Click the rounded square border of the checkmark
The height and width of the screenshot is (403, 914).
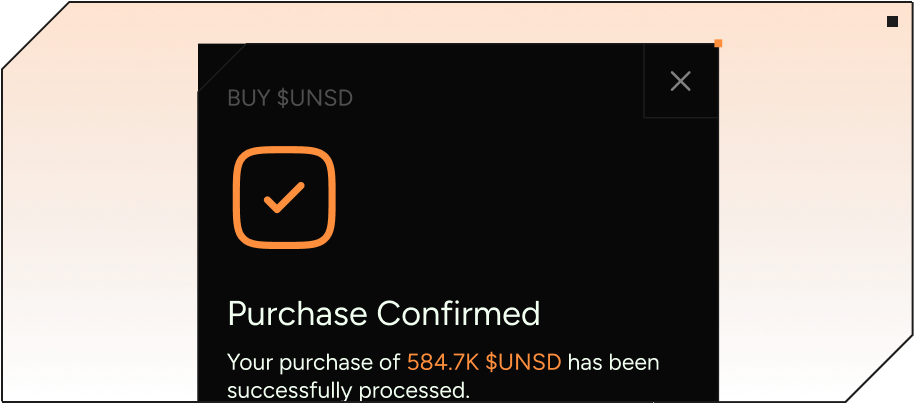pyautogui.click(x=238, y=197)
